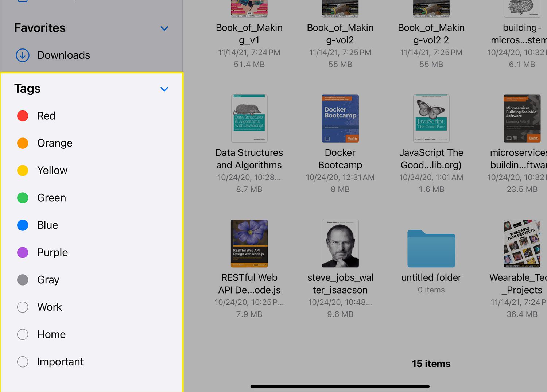Click the Downloads arrow icon in Favorites
The width and height of the screenshot is (547, 392).
click(x=23, y=55)
